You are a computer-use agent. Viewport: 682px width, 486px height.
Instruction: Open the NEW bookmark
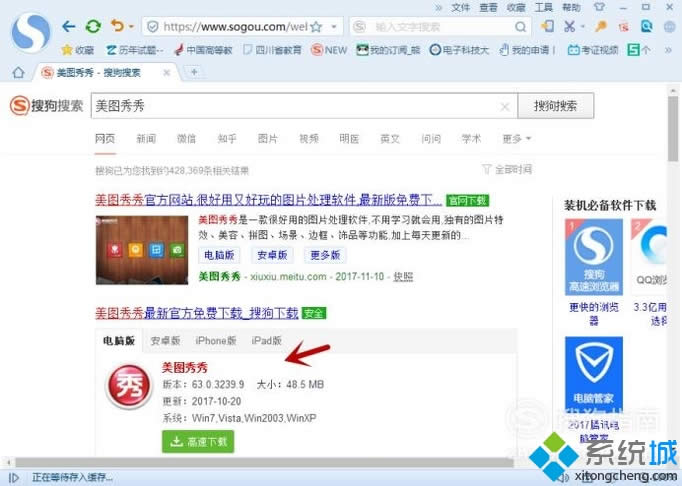329,50
